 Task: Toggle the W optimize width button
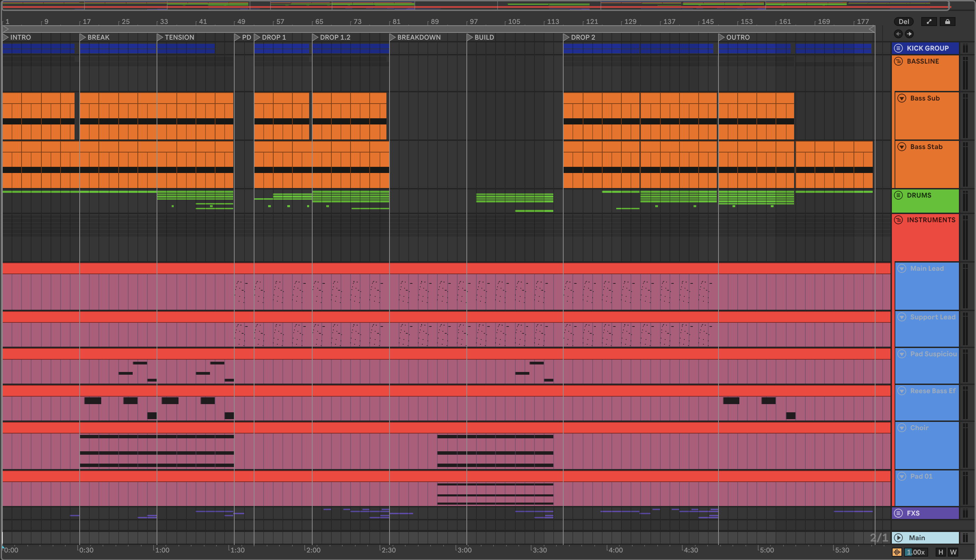953,552
